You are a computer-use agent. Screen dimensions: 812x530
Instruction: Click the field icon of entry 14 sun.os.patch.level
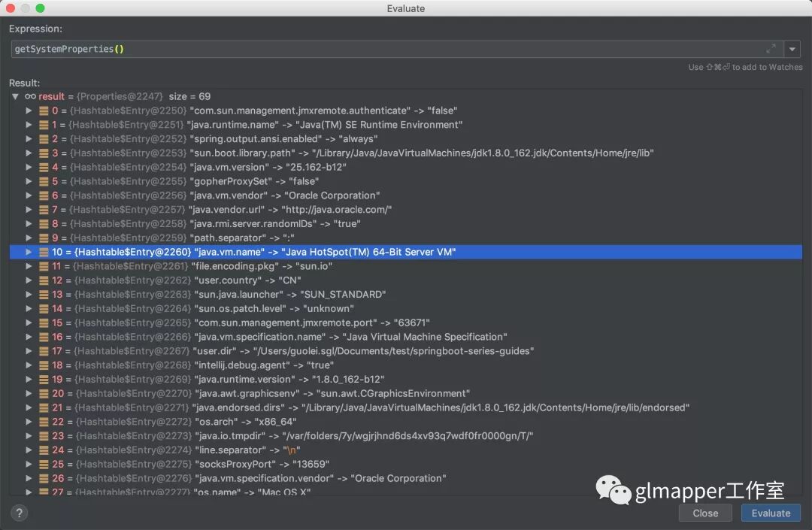(44, 308)
